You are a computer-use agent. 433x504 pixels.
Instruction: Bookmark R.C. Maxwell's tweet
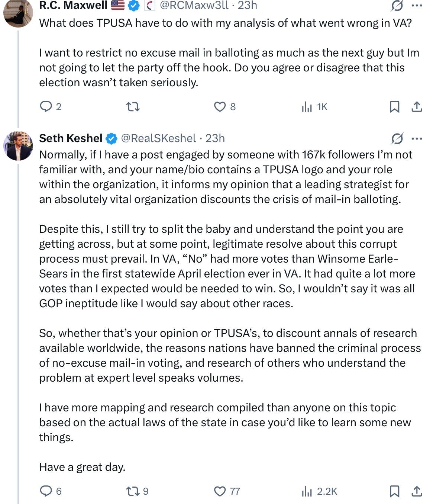coord(394,107)
